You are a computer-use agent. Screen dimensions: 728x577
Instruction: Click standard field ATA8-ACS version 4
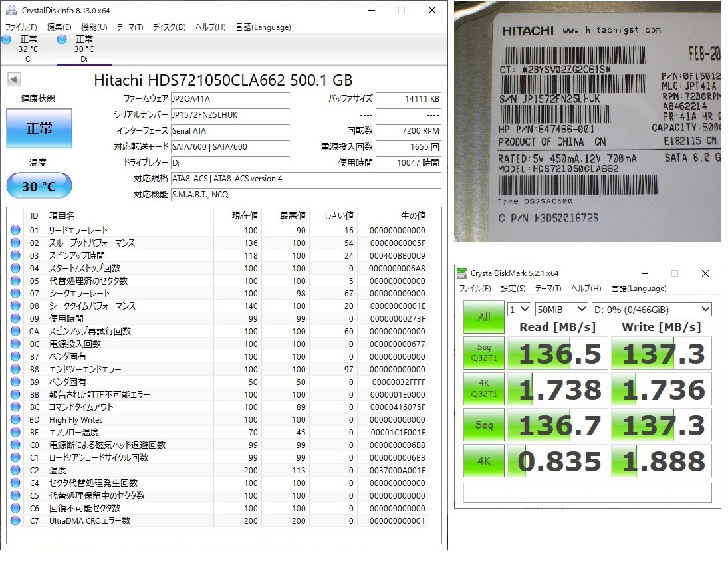click(x=306, y=179)
